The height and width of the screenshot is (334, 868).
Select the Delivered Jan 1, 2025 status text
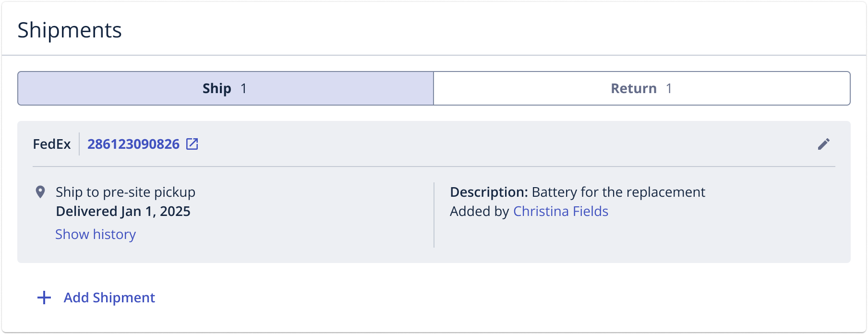123,211
